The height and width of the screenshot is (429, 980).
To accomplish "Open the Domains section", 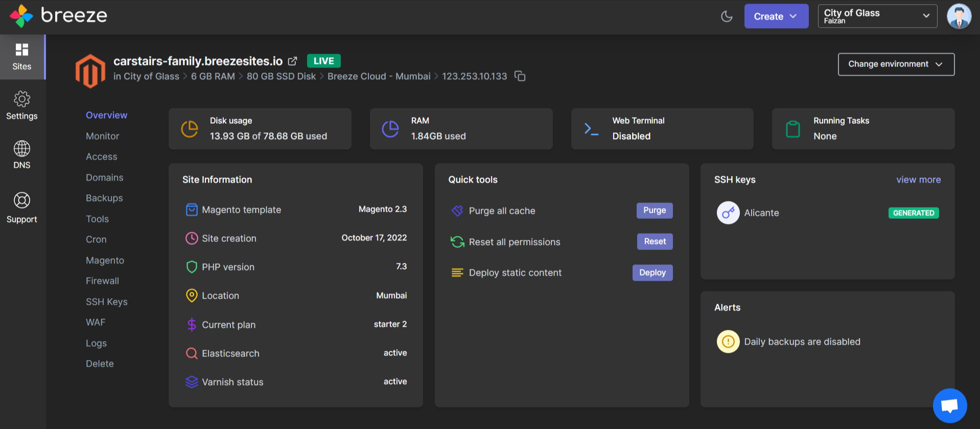I will coord(105,177).
